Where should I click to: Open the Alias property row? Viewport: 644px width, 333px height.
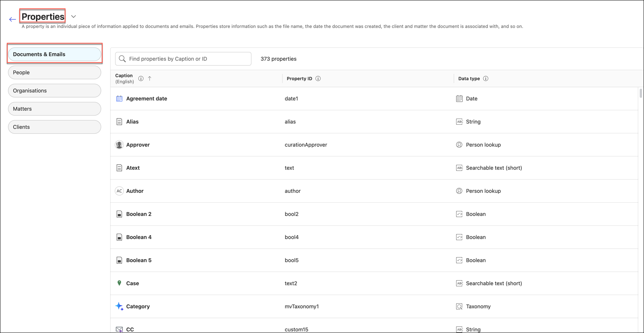pos(374,122)
